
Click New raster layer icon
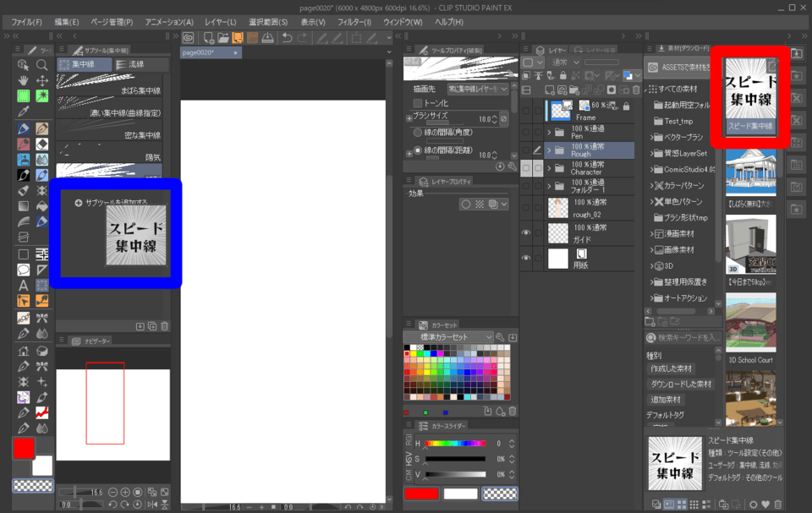pos(550,90)
